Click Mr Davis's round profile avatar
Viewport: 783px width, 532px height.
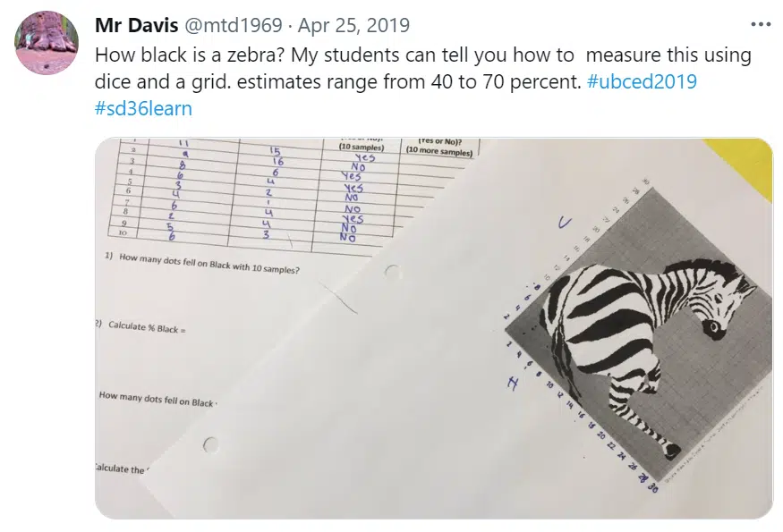47,42
